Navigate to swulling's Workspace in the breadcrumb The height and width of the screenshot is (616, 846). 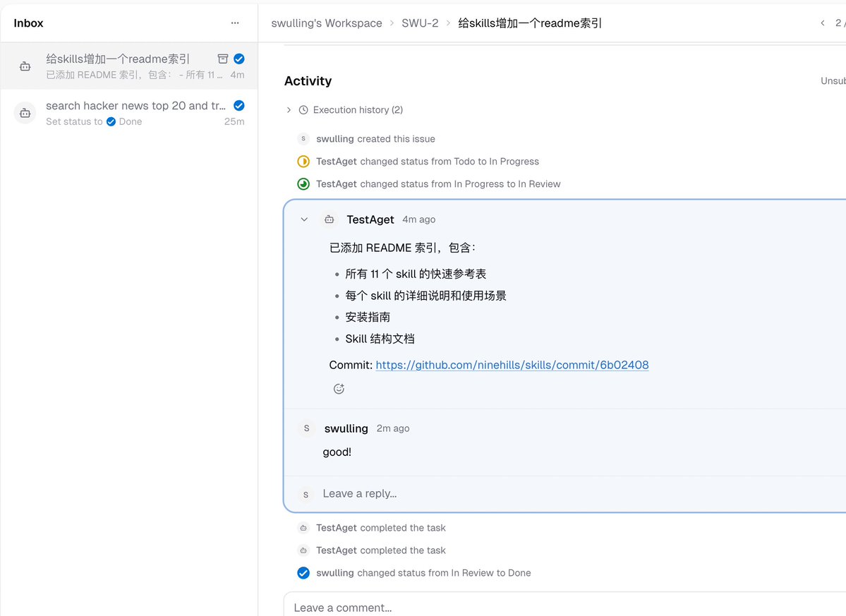point(326,23)
